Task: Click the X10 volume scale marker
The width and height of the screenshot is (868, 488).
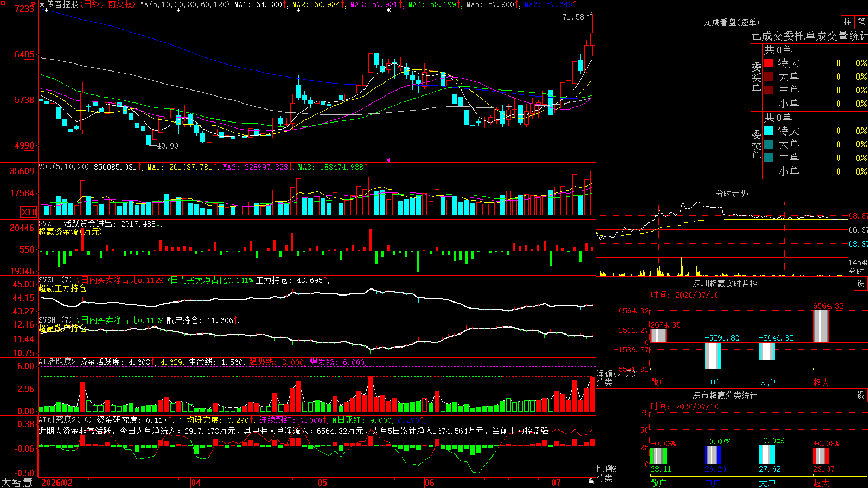Action: click(x=29, y=212)
